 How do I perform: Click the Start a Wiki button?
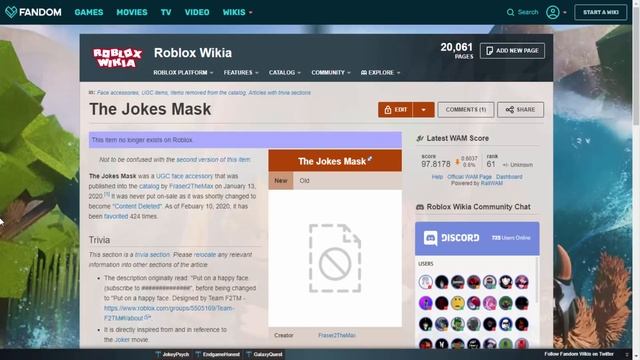point(600,12)
